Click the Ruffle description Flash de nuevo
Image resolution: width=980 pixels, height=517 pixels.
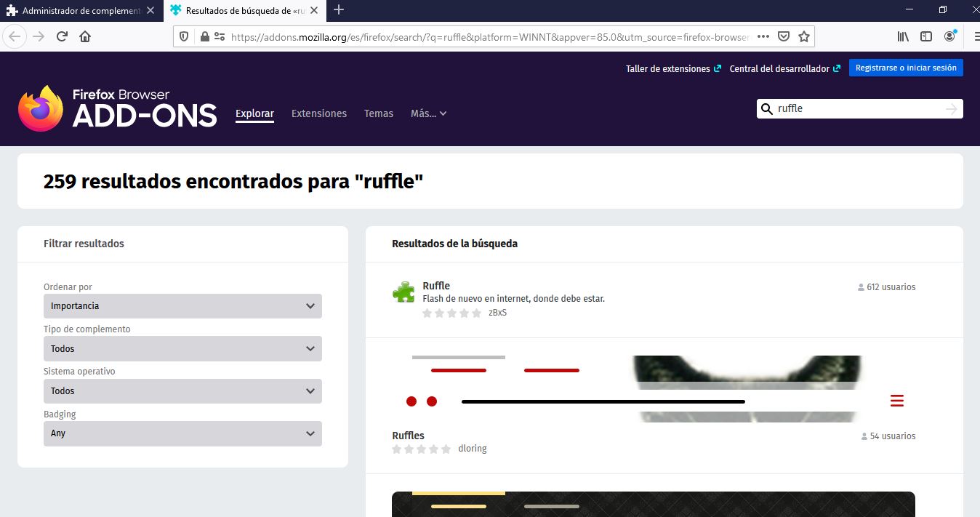pos(513,299)
